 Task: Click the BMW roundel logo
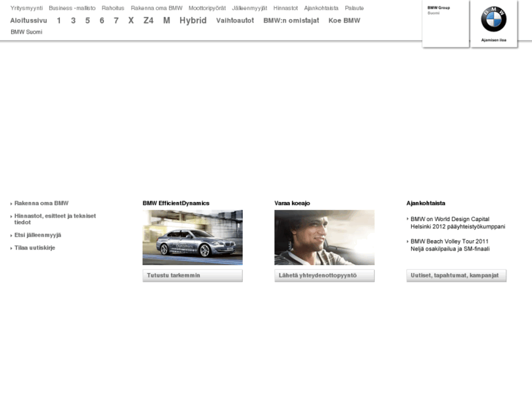tap(494, 19)
